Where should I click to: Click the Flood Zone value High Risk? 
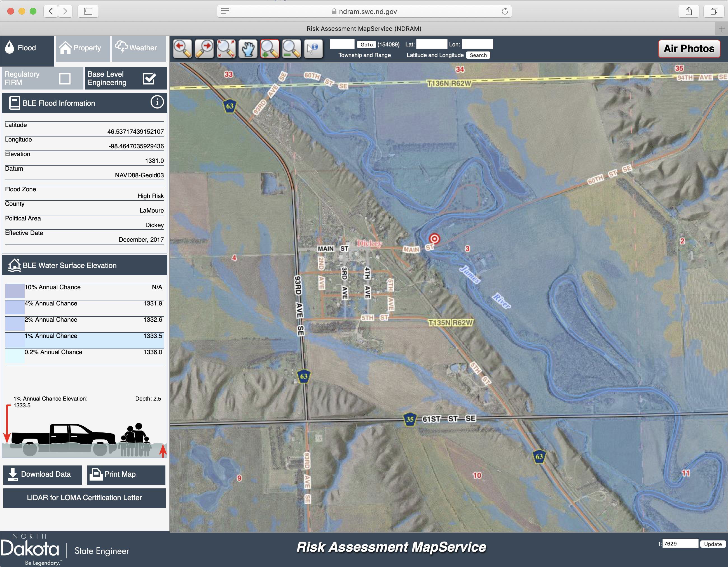pos(150,196)
